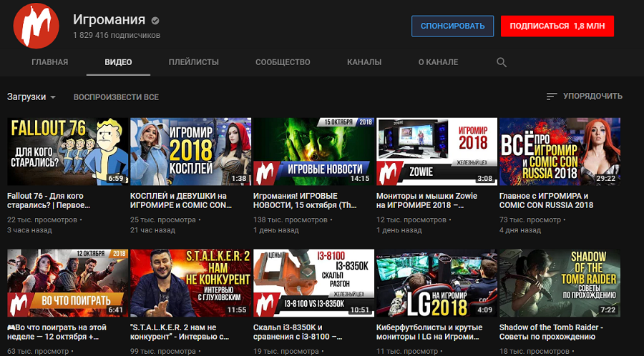Click the 11:55 duration badge on S.T.A.L.K.E.R. video
This screenshot has height=356, width=644.
[237, 310]
